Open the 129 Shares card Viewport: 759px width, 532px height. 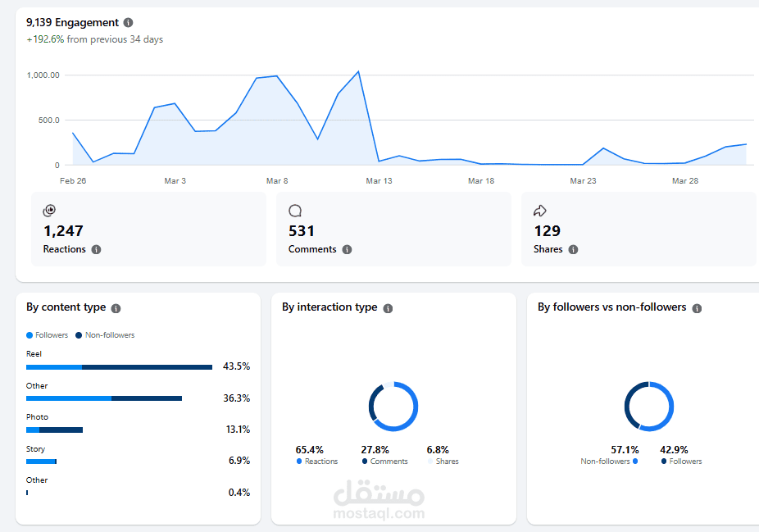639,229
